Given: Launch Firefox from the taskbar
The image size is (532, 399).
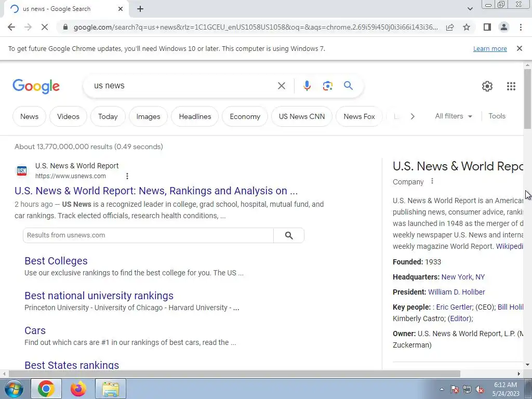Looking at the screenshot, I should point(78,389).
